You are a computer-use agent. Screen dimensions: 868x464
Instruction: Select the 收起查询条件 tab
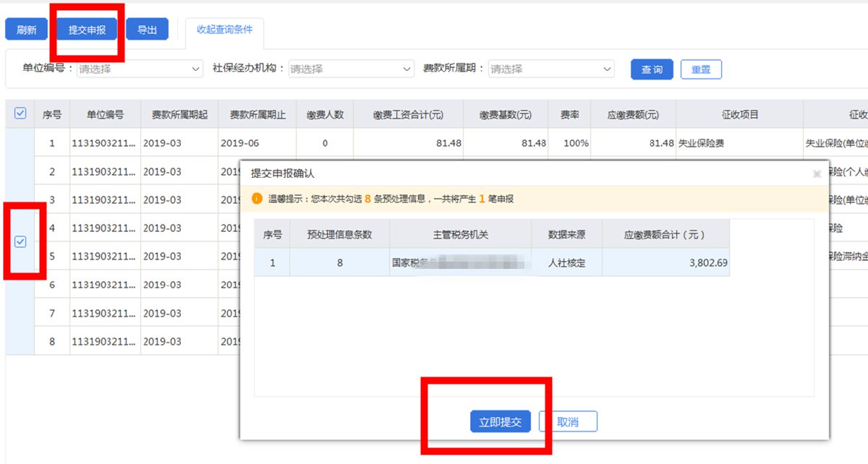[224, 30]
